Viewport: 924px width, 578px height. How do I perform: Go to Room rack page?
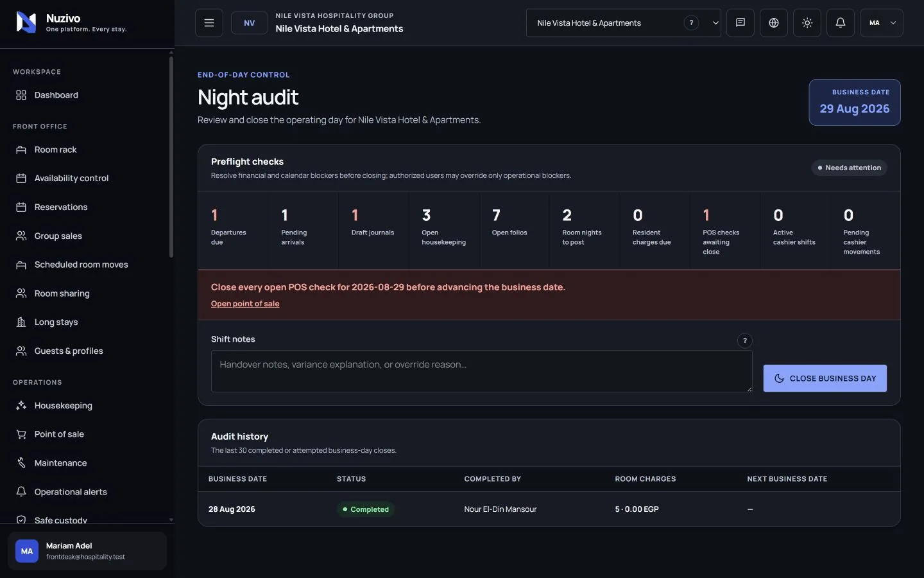pos(87,150)
